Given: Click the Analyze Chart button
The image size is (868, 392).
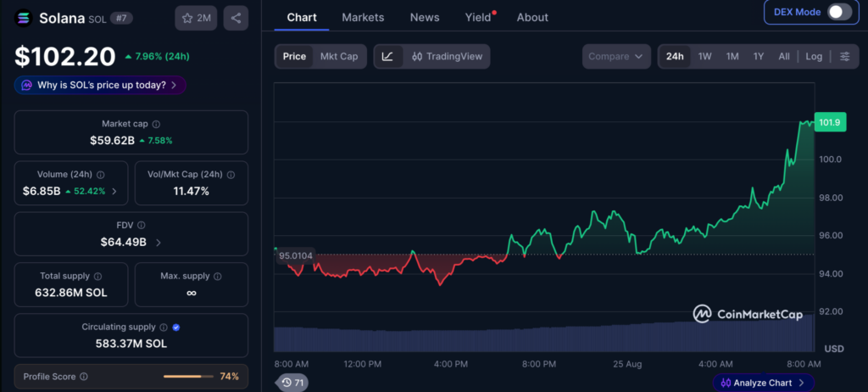Looking at the screenshot, I should click(763, 383).
